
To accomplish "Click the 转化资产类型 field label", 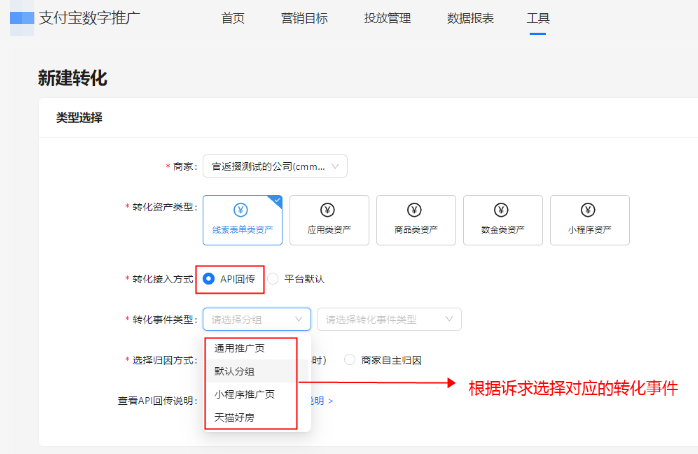I will [162, 207].
